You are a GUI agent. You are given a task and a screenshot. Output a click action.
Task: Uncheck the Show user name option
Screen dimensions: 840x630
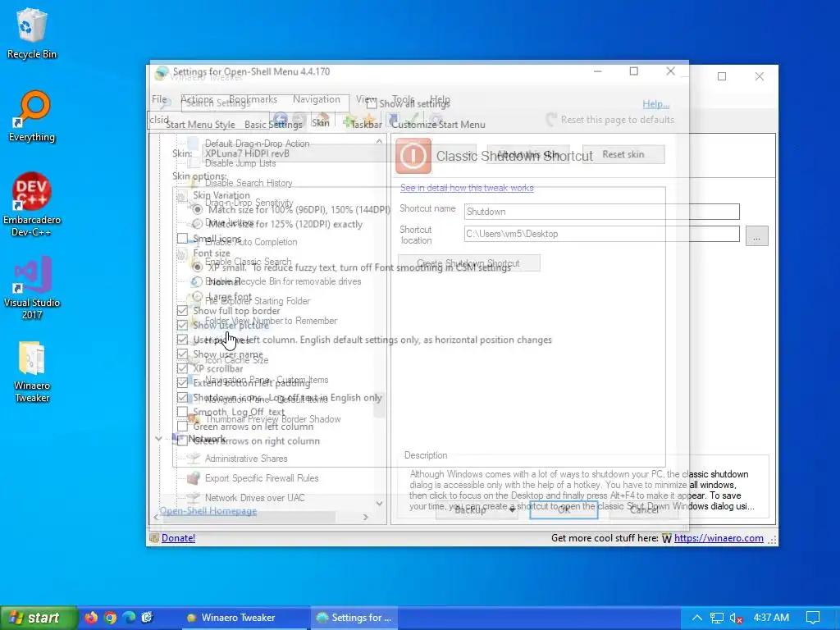tap(182, 354)
